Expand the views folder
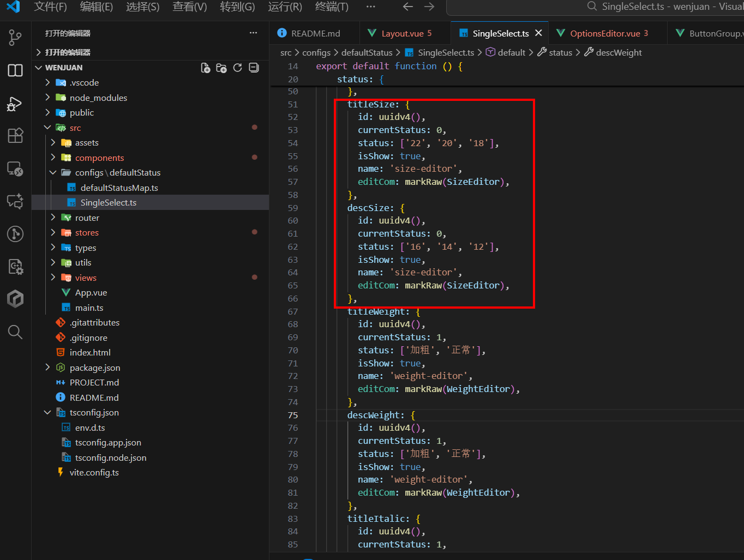This screenshot has width=744, height=560. (x=53, y=278)
